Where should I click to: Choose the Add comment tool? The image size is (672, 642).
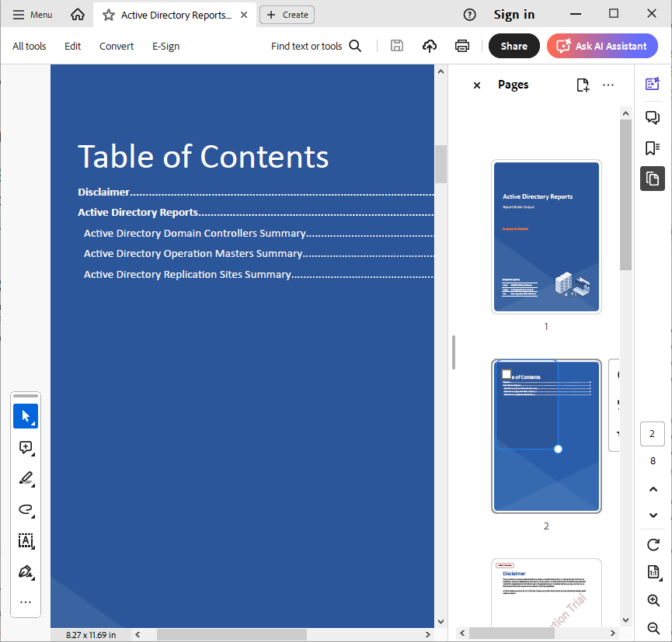pos(26,448)
